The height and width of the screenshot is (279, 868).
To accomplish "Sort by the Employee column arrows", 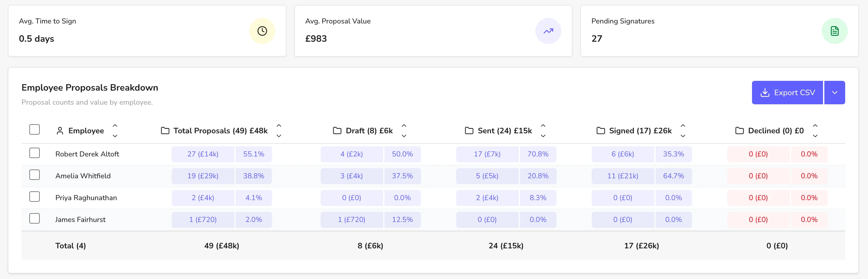I will pyautogui.click(x=115, y=131).
